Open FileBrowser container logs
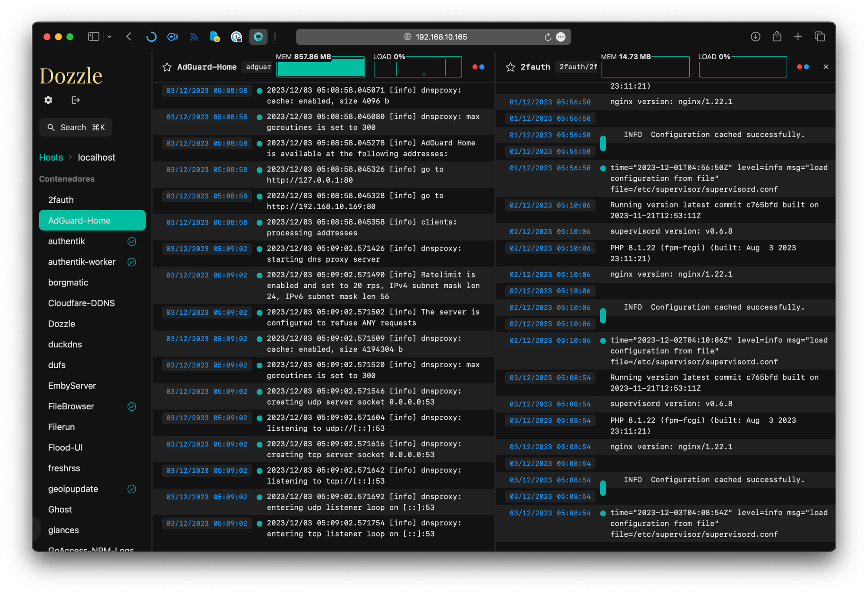 (x=92, y=406)
